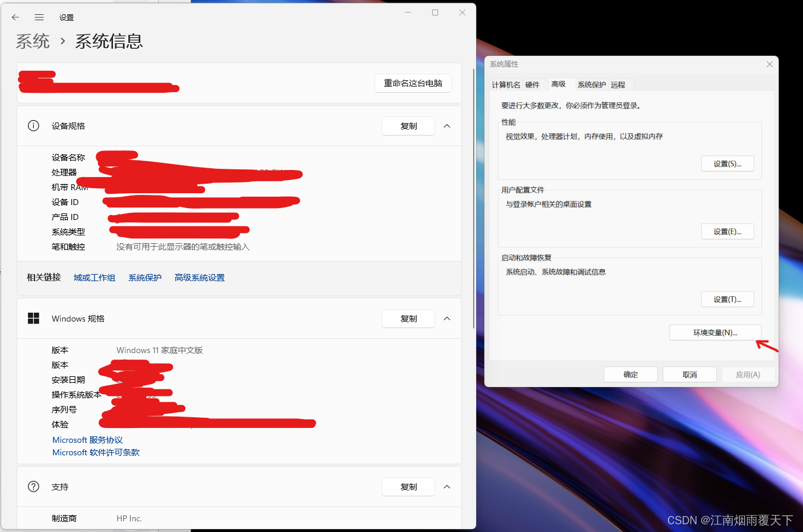Copy support info with 复制 button
Viewport: 803px width, 532px height.
[x=408, y=487]
